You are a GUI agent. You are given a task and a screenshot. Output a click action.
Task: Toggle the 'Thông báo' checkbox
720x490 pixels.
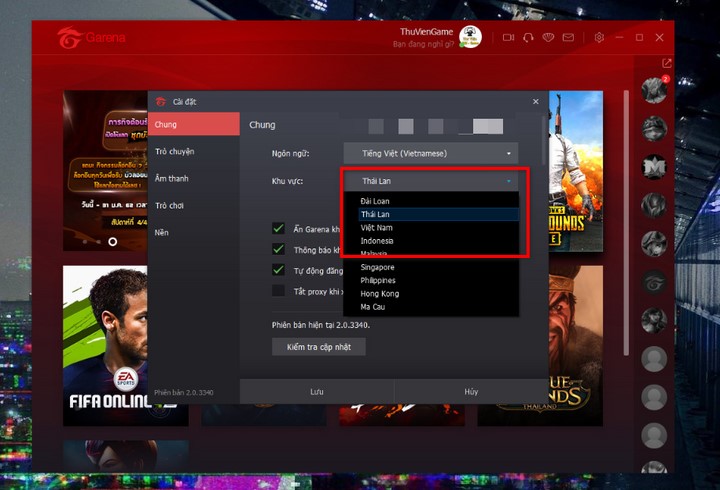pos(279,249)
